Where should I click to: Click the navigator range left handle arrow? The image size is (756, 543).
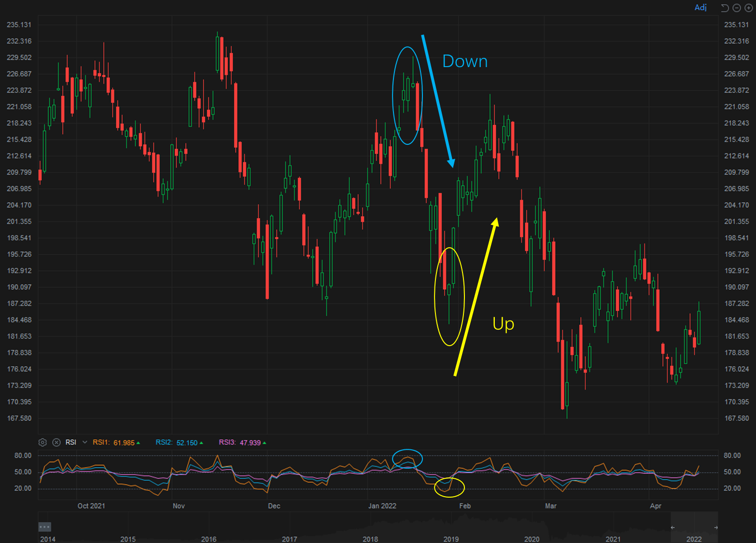click(x=672, y=528)
